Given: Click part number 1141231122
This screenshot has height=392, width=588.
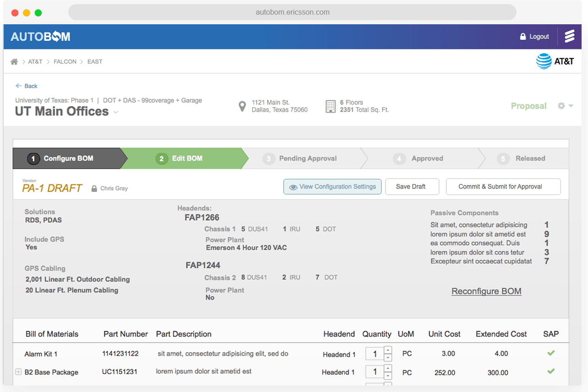Looking at the screenshot, I should click(120, 354).
